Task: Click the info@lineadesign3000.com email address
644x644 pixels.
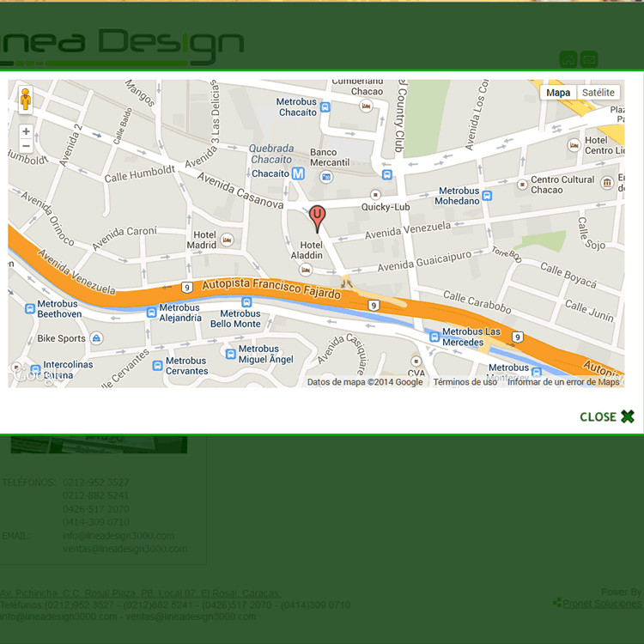Action: [x=118, y=536]
